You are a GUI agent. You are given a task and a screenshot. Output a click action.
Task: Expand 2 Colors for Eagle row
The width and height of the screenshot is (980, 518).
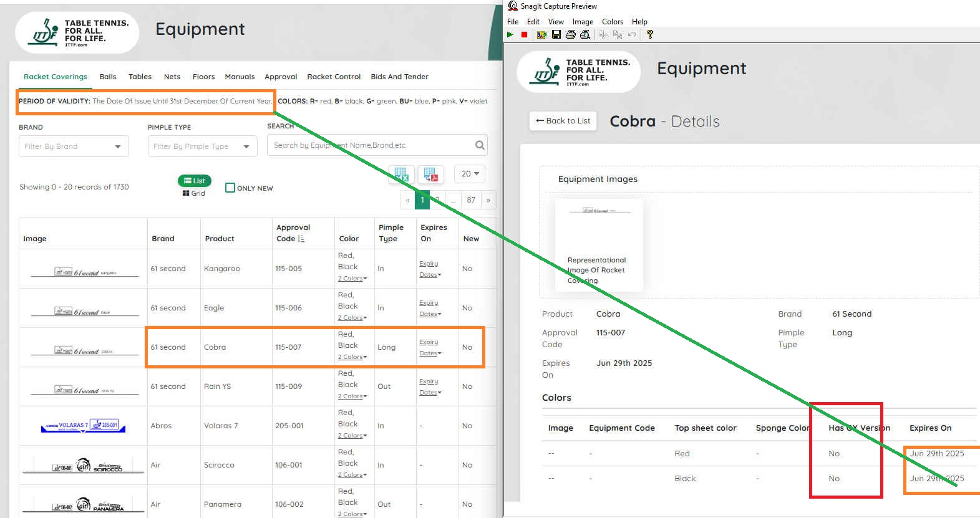tap(352, 318)
